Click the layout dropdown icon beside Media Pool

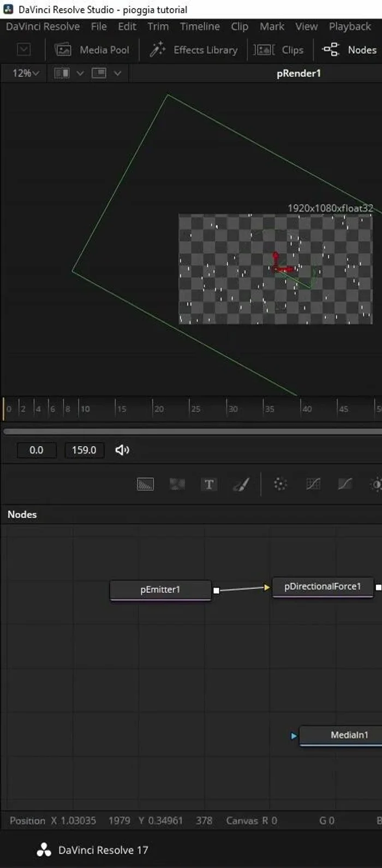pos(23,50)
